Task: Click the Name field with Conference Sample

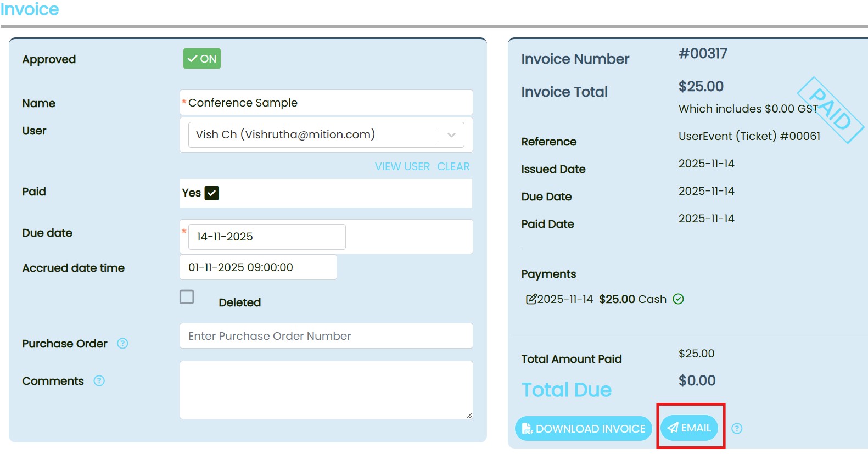Action: pyautogui.click(x=326, y=103)
